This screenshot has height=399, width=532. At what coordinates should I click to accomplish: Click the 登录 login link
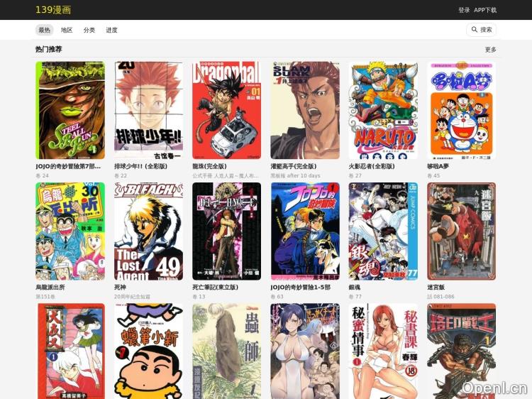point(464,10)
